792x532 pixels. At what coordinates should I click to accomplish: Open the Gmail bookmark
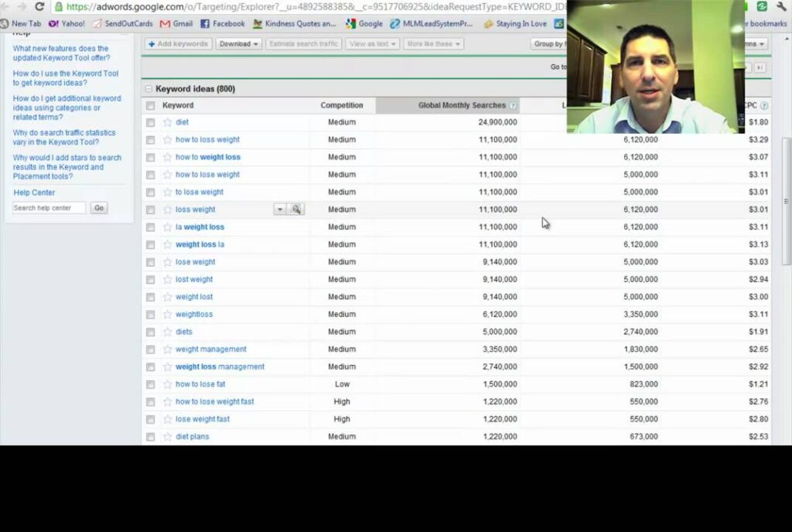tap(176, 24)
